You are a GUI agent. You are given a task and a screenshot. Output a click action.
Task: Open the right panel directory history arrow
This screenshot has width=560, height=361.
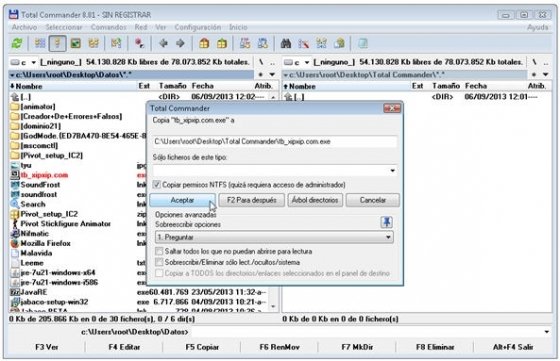coord(546,75)
